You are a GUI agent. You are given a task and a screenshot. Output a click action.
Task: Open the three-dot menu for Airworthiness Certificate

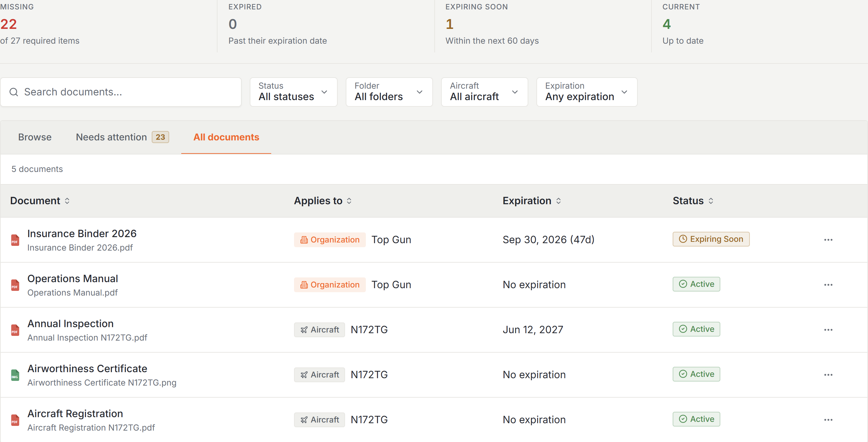[x=828, y=375]
